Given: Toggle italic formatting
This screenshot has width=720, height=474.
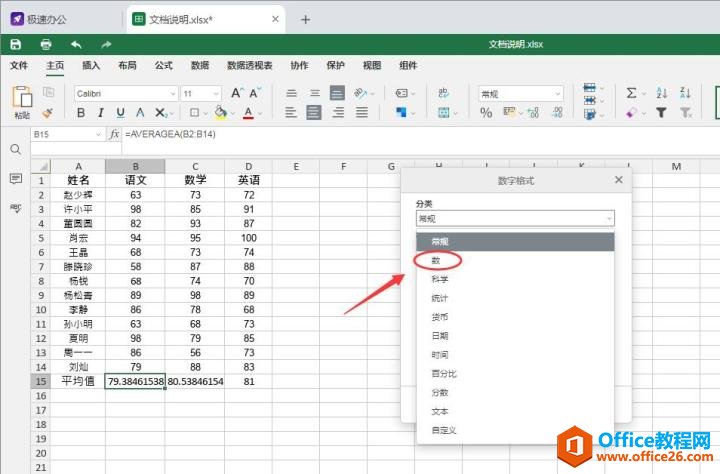Looking at the screenshot, I should tap(101, 113).
